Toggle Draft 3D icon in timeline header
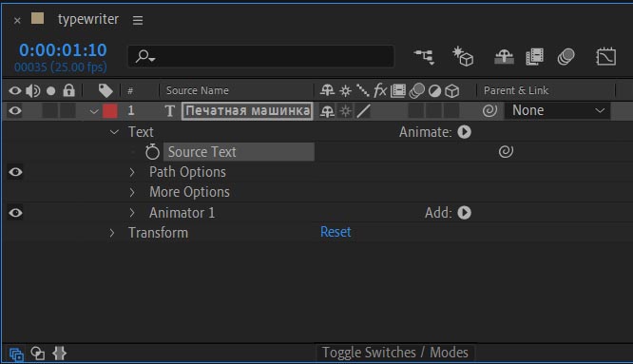The height and width of the screenshot is (364, 633). coord(463,56)
